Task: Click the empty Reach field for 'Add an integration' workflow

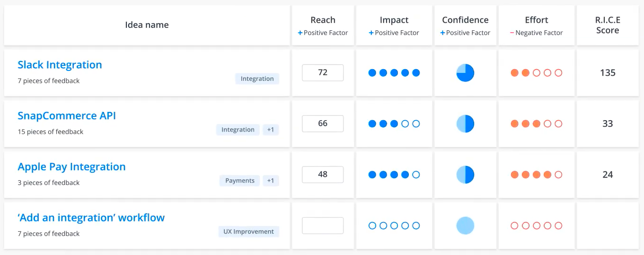Action: pos(323,226)
